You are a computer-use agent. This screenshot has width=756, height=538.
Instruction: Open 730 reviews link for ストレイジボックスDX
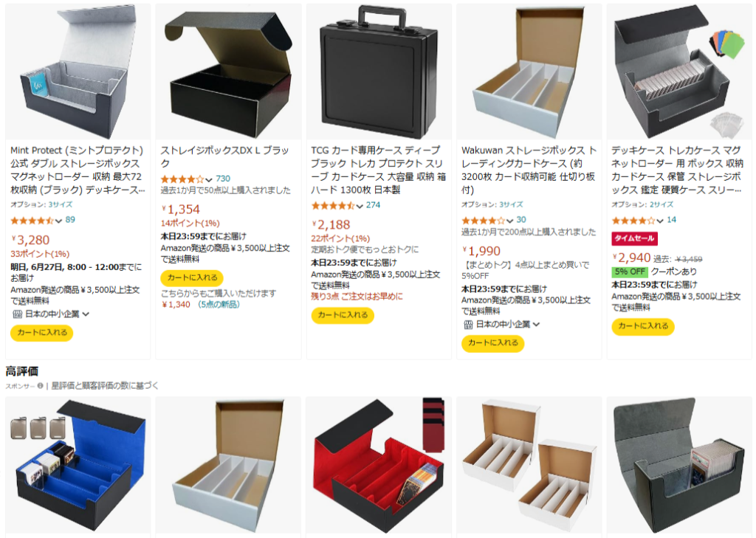tap(223, 179)
